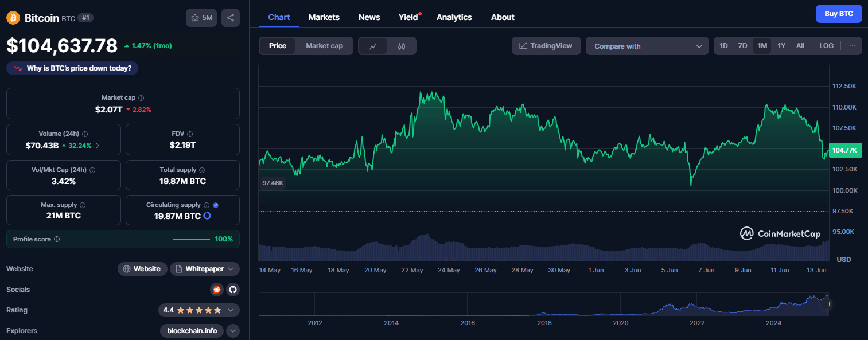The height and width of the screenshot is (340, 868).
Task: Open the Analytics tab
Action: pyautogui.click(x=454, y=17)
